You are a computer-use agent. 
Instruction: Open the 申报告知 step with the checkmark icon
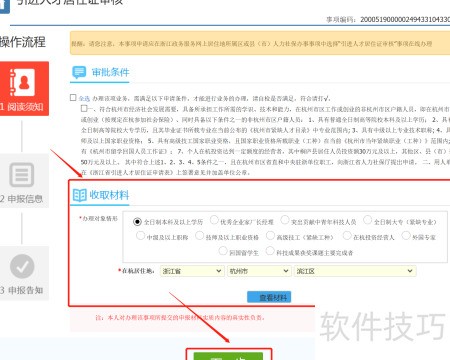(23, 274)
